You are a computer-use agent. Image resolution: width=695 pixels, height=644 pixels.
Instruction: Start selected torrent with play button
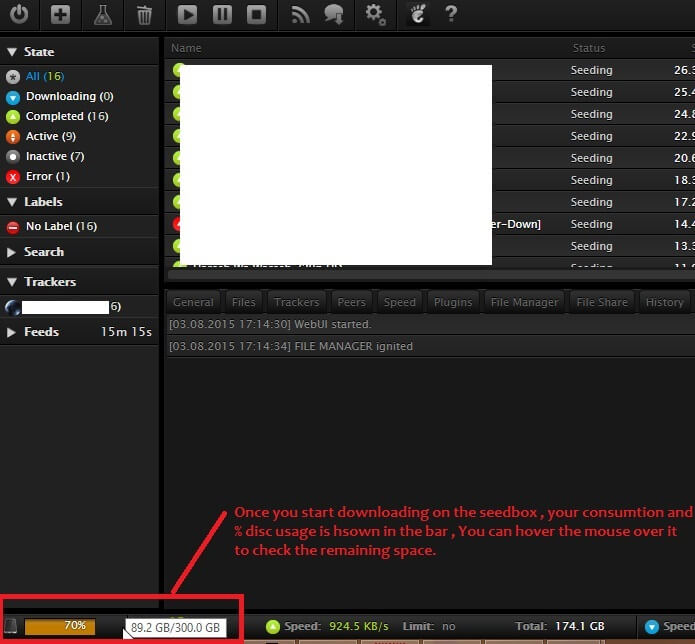pos(187,14)
